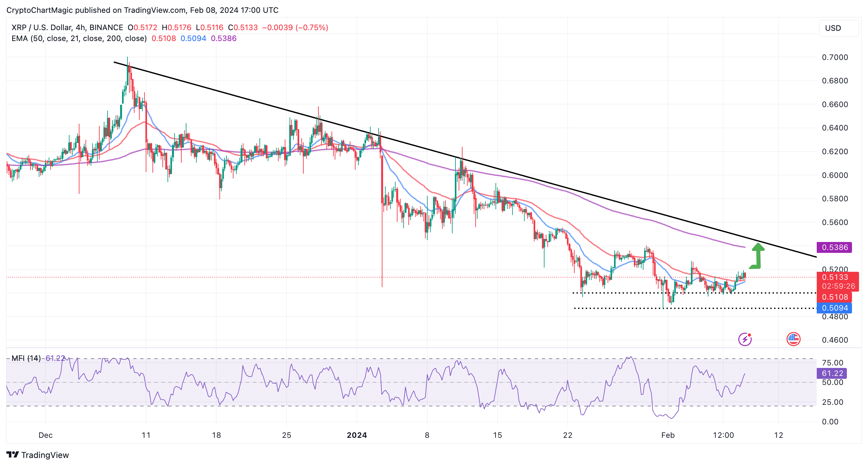Click the 2024 date label on time axis

coord(357,435)
